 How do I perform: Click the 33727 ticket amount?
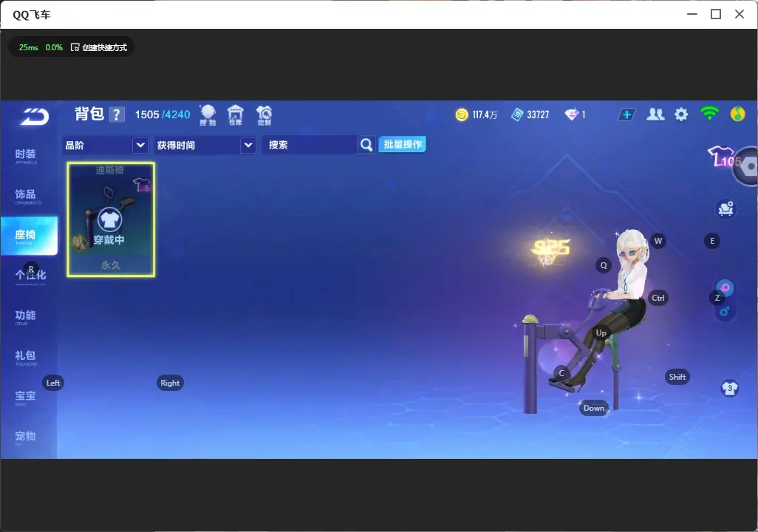pos(538,115)
